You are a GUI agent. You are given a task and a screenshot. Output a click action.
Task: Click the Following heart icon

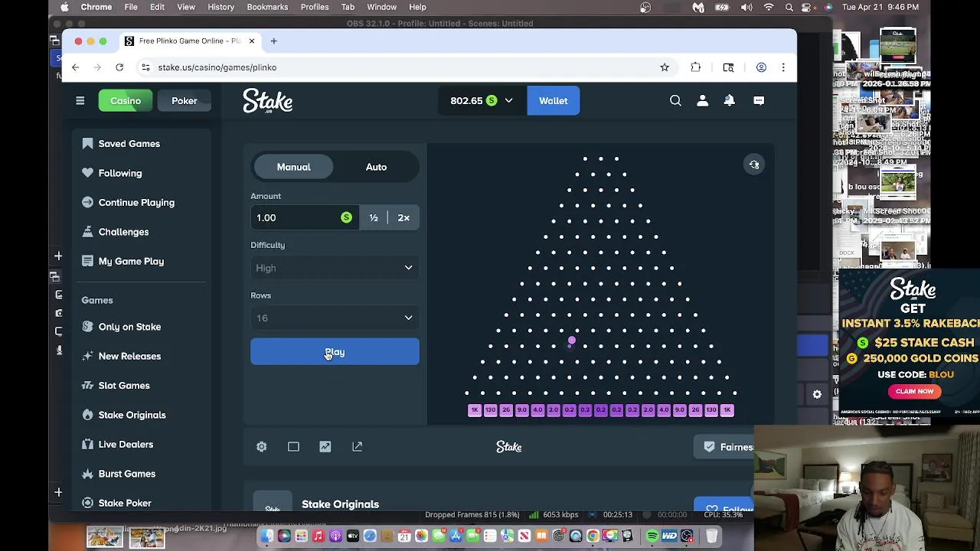87,173
